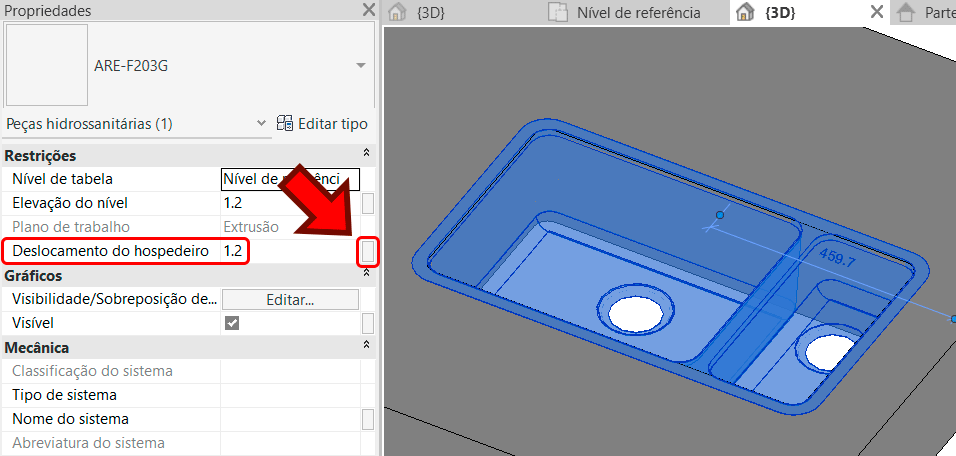Click the house icon on first {3D} tab
This screenshot has width=956, height=456.
398,13
